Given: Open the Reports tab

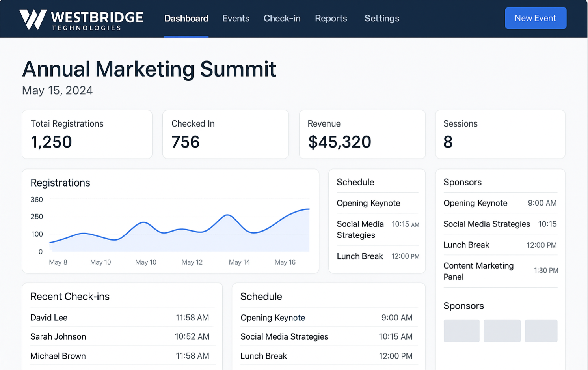Looking at the screenshot, I should [331, 19].
